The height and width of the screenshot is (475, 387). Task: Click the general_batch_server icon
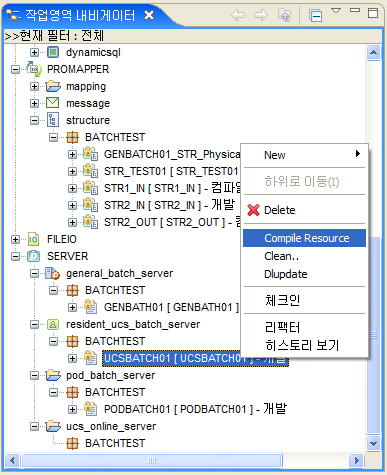(x=53, y=273)
